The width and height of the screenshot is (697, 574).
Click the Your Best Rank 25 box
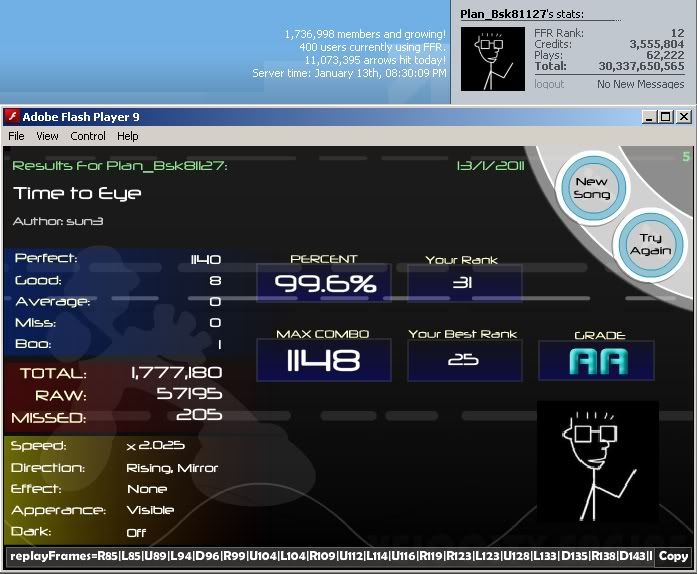click(464, 360)
